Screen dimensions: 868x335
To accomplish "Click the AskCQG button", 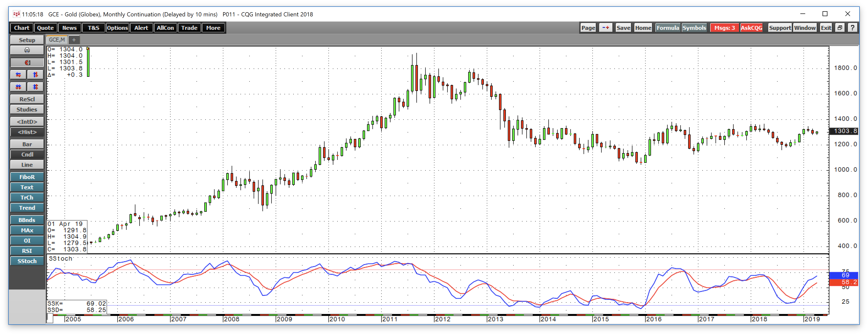I will (751, 28).
